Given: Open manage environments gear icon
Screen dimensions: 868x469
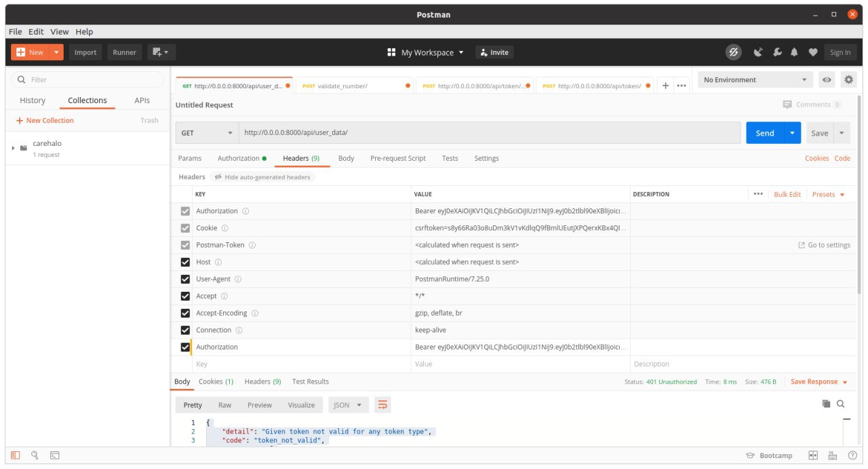Looking at the screenshot, I should [848, 79].
